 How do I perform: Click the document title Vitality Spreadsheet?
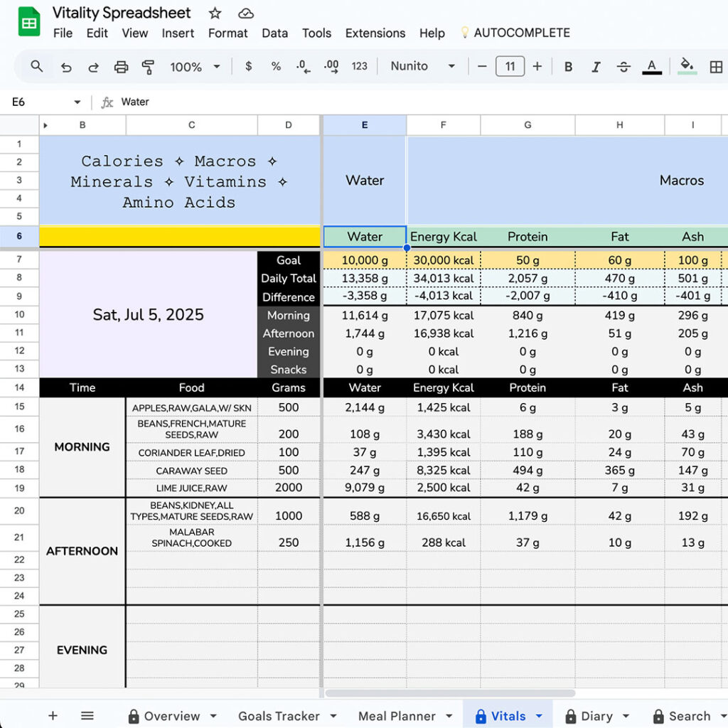(x=121, y=13)
